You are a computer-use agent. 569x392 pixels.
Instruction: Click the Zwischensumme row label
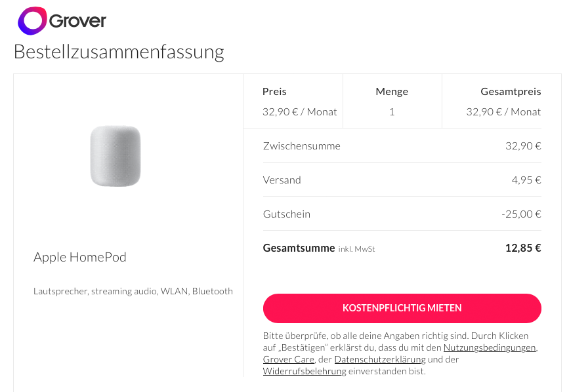tap(301, 146)
